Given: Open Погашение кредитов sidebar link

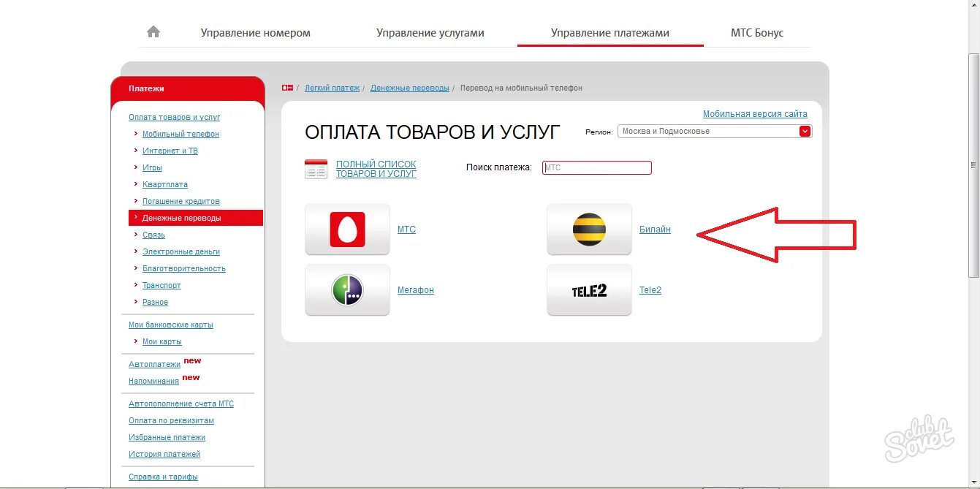Looking at the screenshot, I should [181, 201].
